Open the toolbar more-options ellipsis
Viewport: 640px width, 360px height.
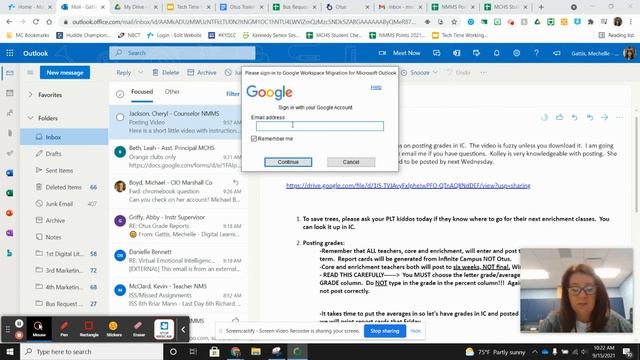(484, 73)
